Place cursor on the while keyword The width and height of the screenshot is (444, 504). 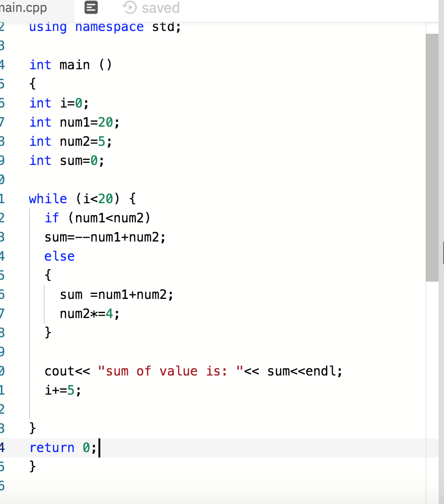[x=47, y=199]
